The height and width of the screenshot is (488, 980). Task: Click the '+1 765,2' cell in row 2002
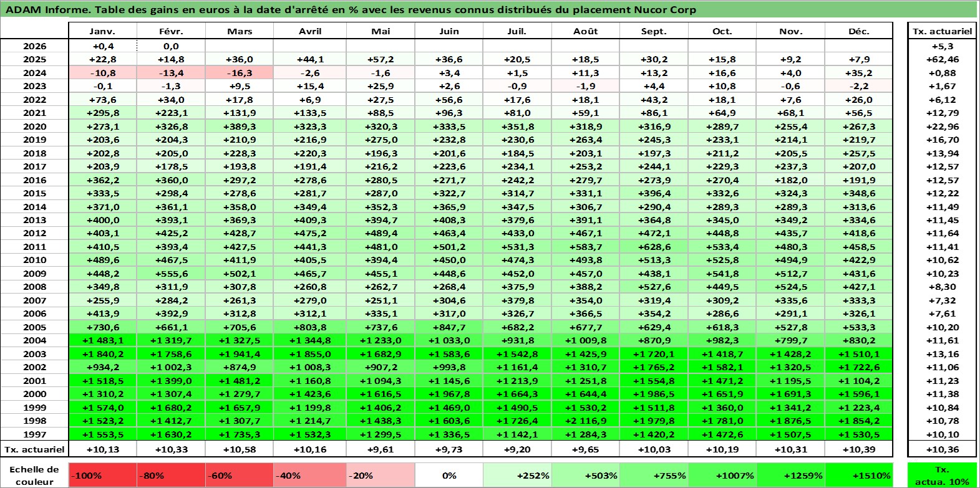[x=654, y=367]
